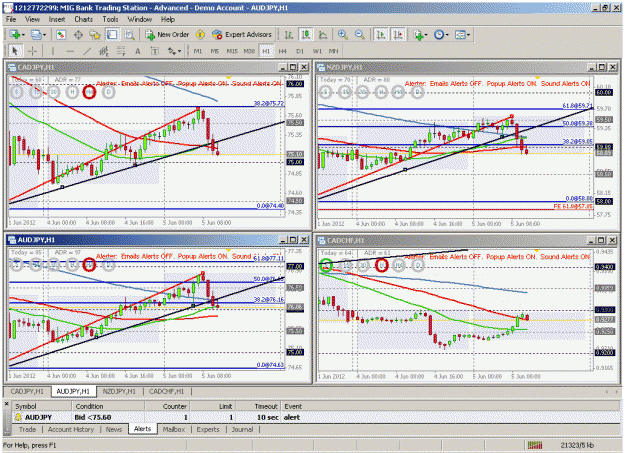Open the Account History tab
Screen dimensions: 625x453
tap(71, 429)
